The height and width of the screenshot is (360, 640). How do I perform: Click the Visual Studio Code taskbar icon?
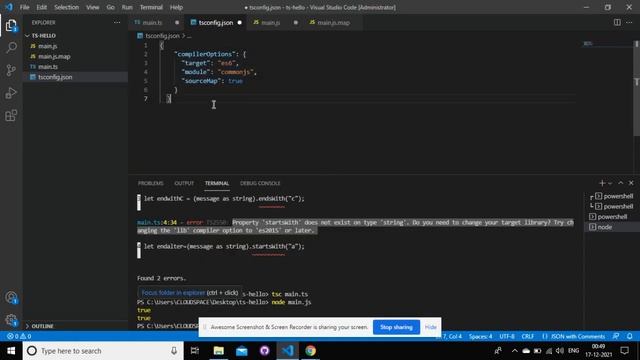287,351
